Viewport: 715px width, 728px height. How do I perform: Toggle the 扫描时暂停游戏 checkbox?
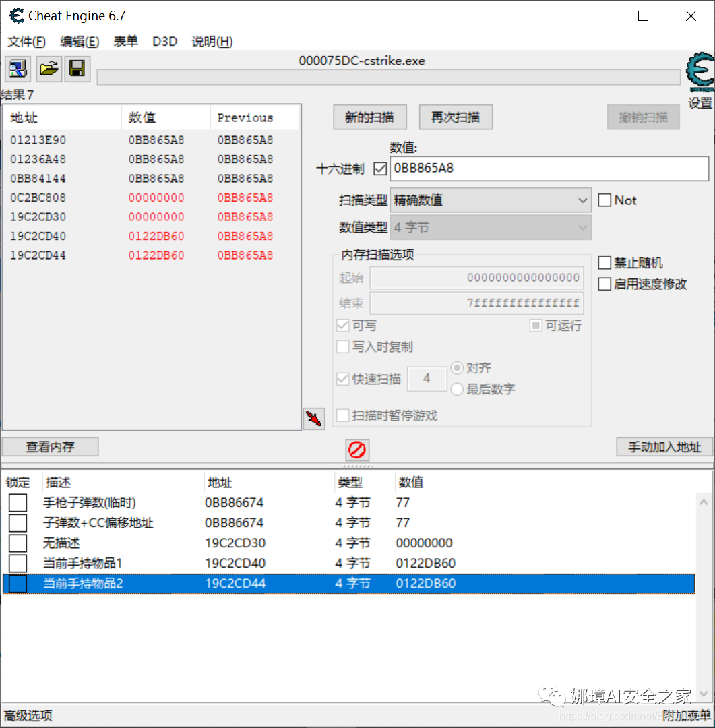tap(342, 415)
